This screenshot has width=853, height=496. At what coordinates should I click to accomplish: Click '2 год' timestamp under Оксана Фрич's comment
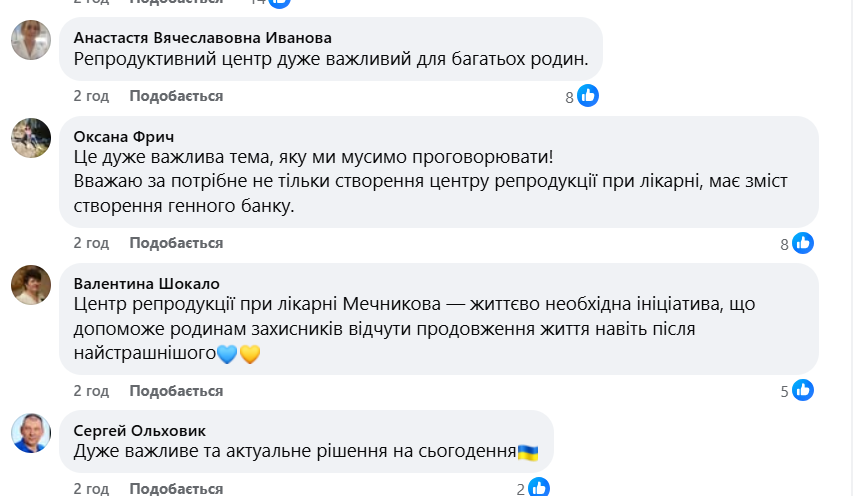pos(91,243)
